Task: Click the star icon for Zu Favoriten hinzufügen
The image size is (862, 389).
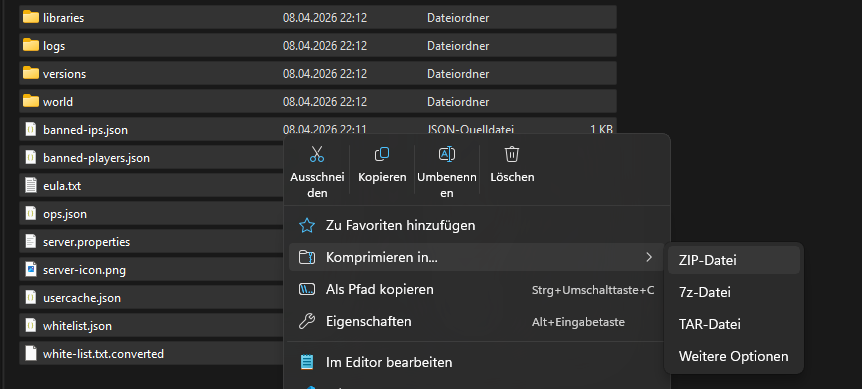Action: [306, 225]
